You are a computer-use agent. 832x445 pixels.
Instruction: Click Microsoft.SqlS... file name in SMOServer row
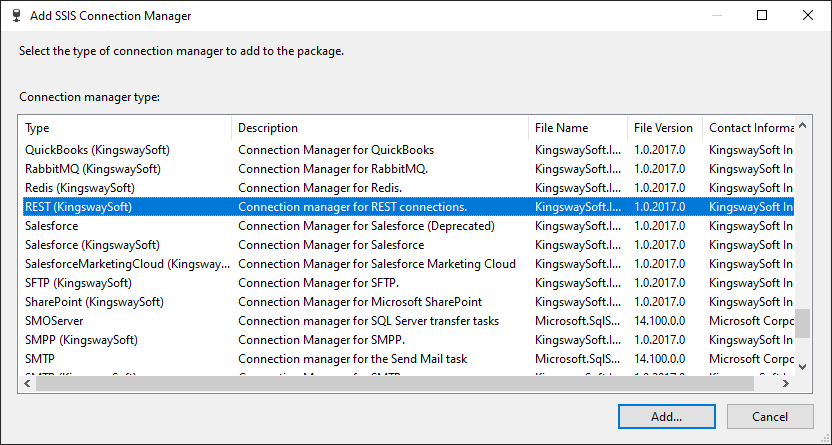click(x=577, y=321)
